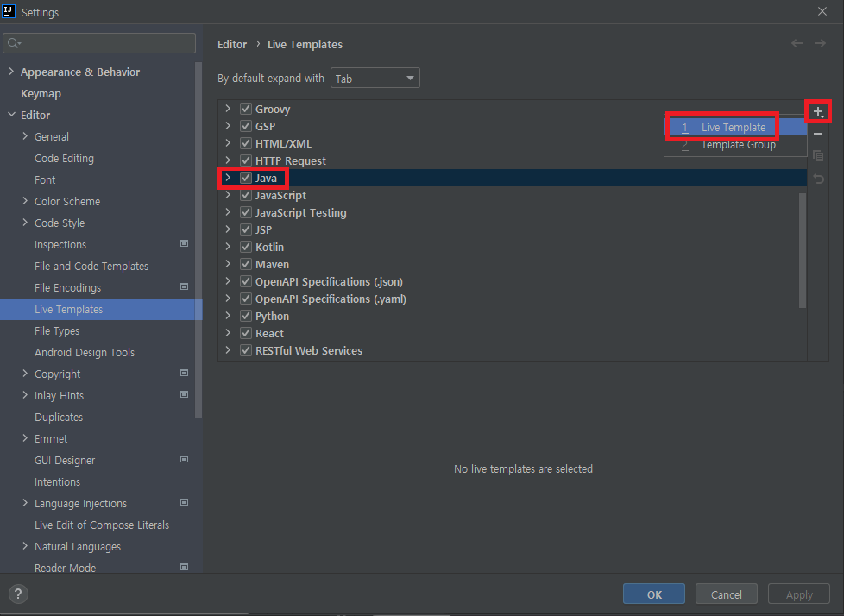This screenshot has height=616, width=844.
Task: Open the Duplicates settings page
Action: pos(59,417)
